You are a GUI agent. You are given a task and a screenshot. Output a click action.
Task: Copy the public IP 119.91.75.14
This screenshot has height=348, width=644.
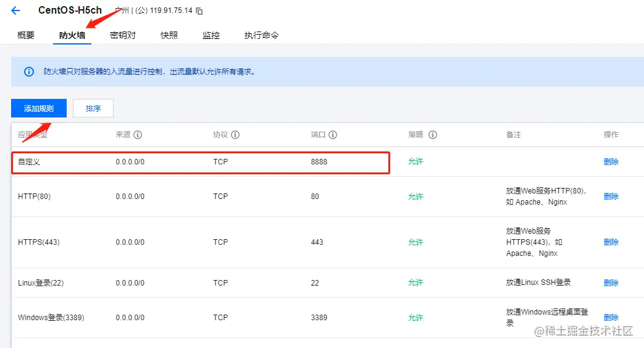[x=199, y=11]
